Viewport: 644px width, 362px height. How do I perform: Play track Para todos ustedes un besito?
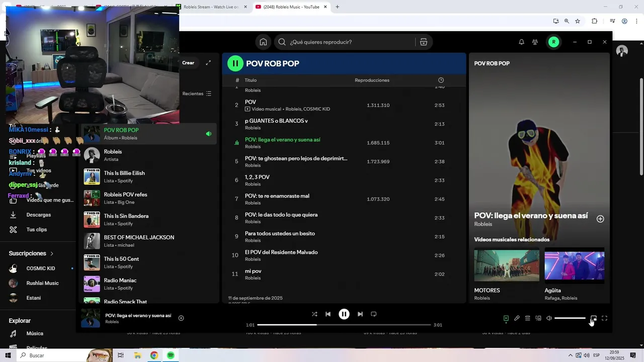[344, 237]
